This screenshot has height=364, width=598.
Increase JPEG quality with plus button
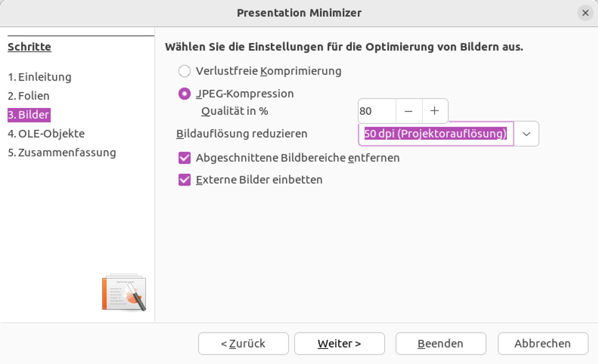[434, 111]
